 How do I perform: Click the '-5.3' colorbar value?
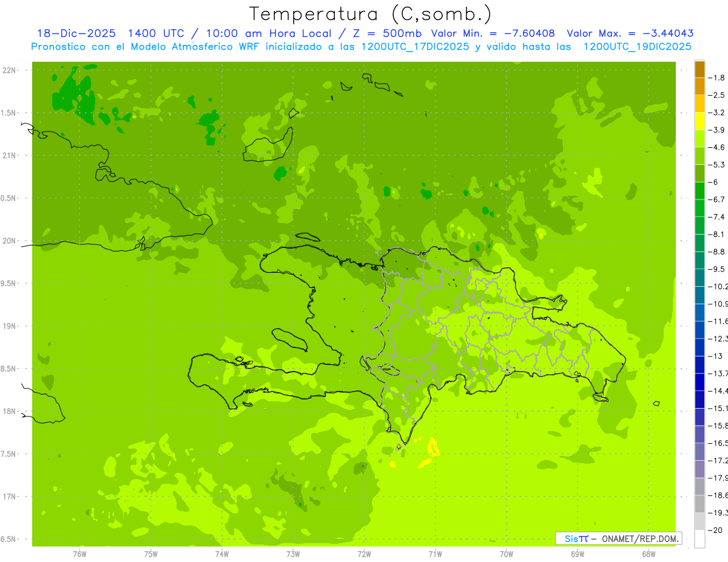pos(716,165)
